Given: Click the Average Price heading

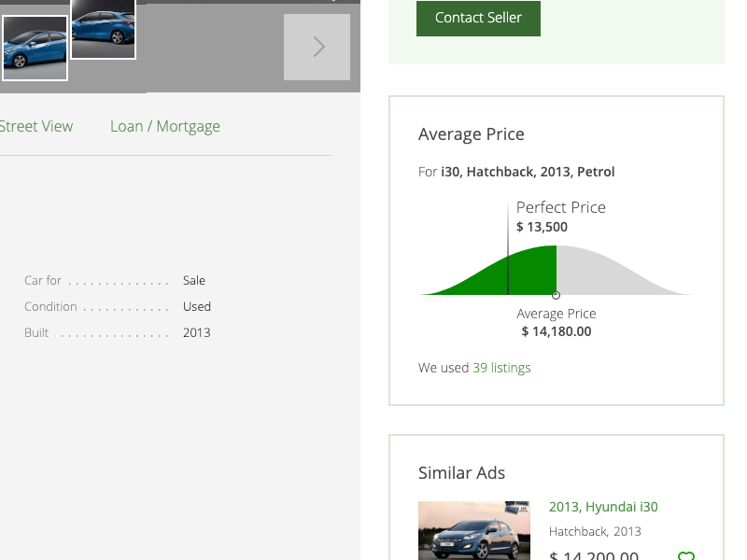Looking at the screenshot, I should coord(472,134).
